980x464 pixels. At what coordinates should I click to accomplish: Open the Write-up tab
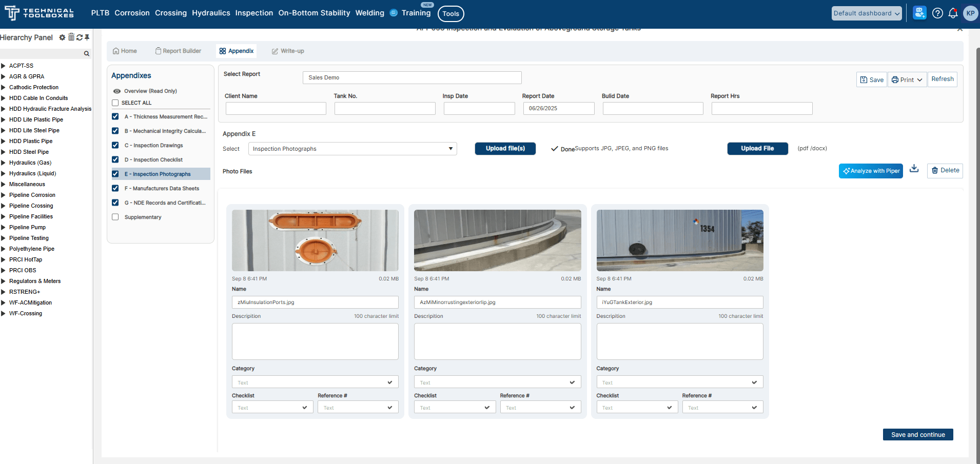coord(288,51)
